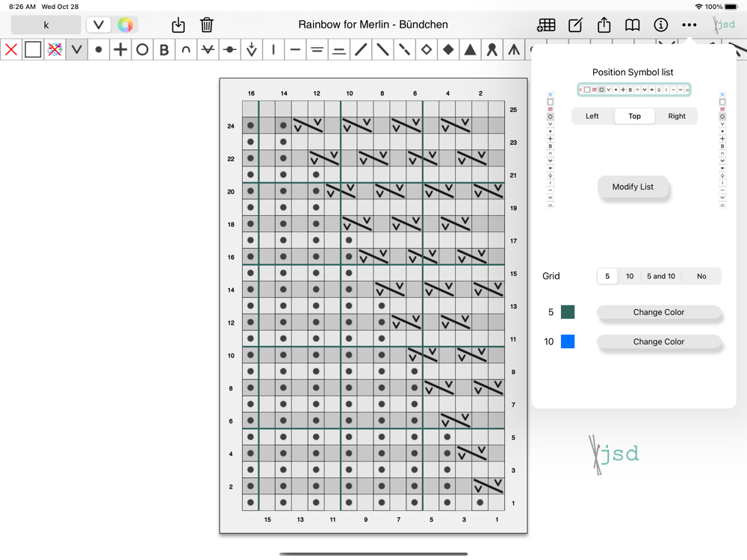Open the share sheet icon
The width and height of the screenshot is (747, 560).
(604, 25)
